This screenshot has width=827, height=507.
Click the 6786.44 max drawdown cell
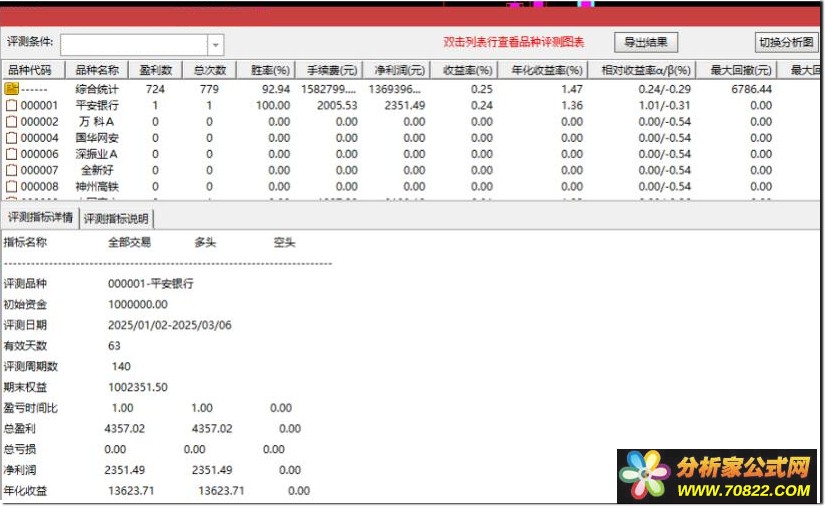[752, 89]
